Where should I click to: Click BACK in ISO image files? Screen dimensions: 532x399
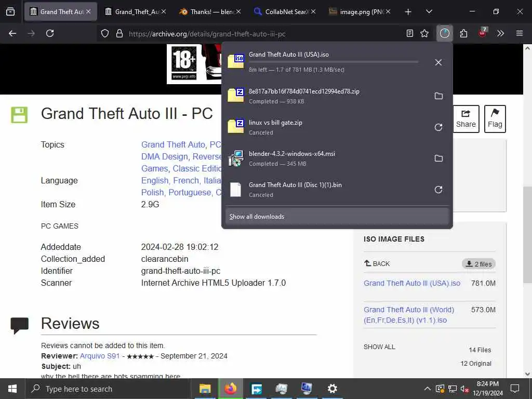[377, 263]
